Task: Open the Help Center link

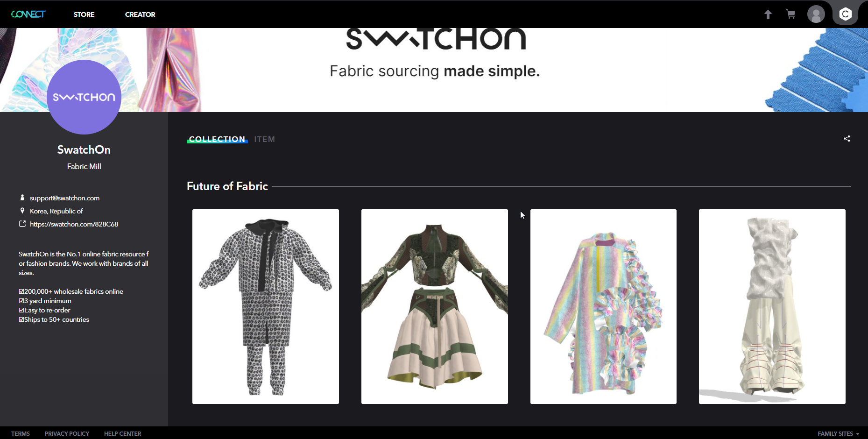Action: tap(122, 433)
